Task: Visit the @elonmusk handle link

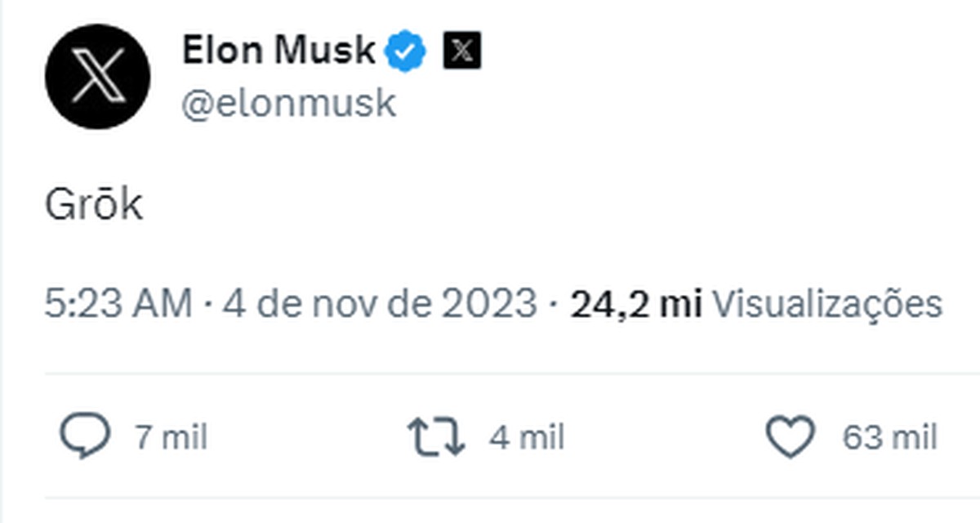Action: click(289, 104)
